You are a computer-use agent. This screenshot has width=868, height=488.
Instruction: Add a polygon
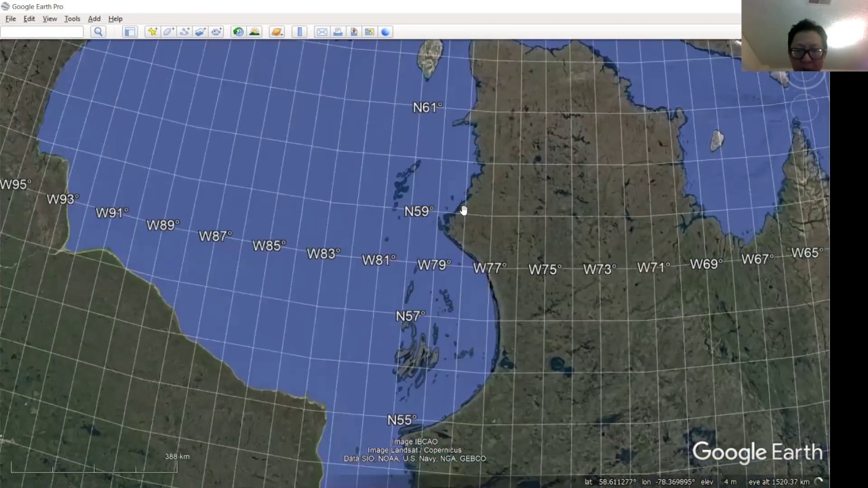tap(168, 32)
